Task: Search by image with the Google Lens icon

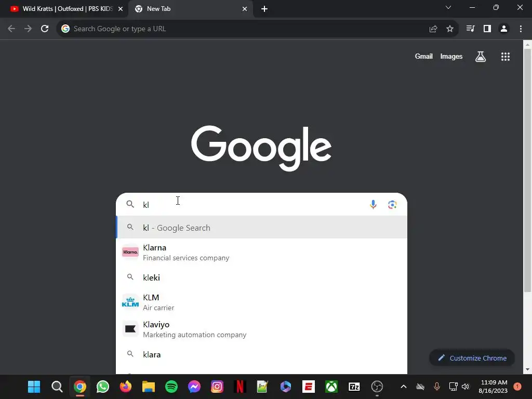Action: (x=392, y=205)
